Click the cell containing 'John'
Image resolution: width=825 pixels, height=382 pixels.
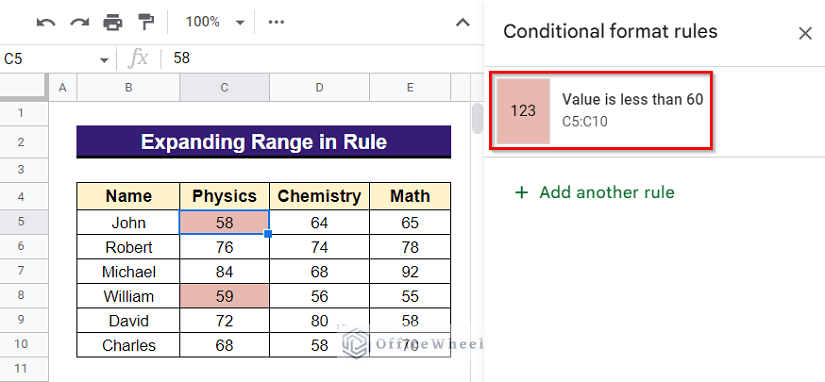pos(128,223)
